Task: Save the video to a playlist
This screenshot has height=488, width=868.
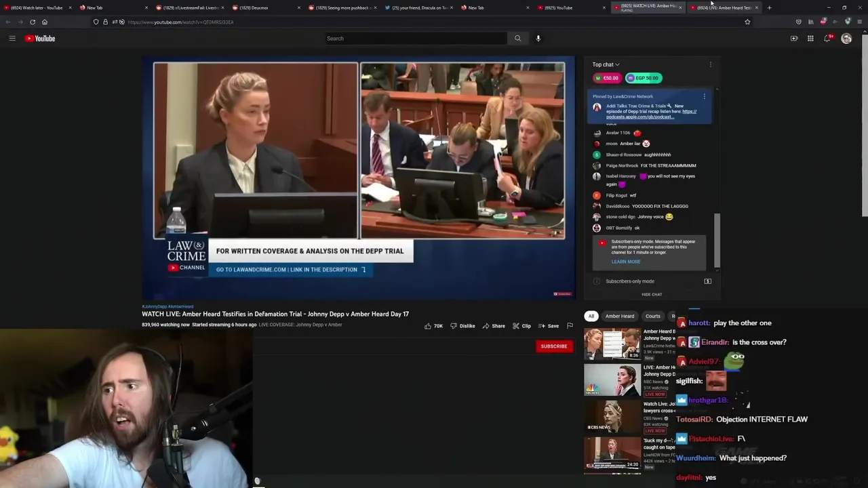Action: point(549,326)
